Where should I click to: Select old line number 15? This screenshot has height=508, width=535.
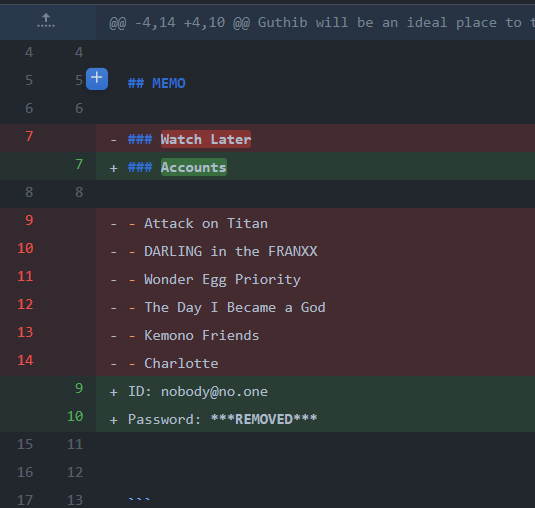(25, 444)
